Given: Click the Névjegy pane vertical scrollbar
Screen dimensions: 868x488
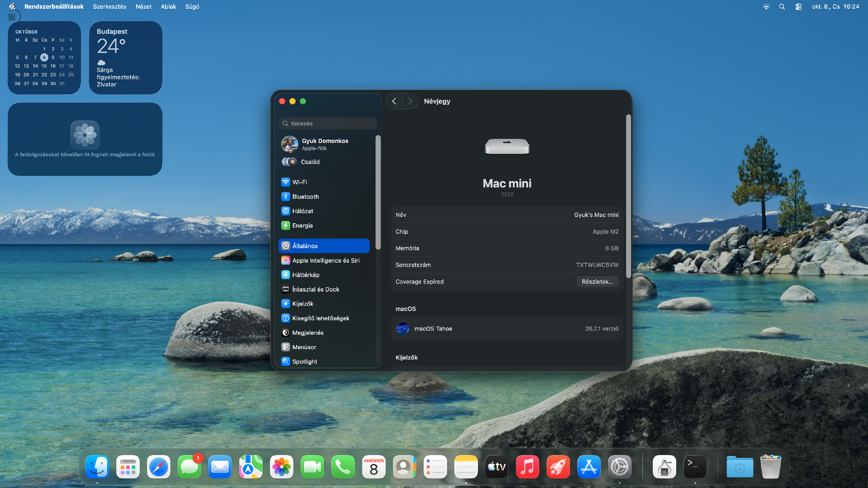Looking at the screenshot, I should tap(628, 196).
